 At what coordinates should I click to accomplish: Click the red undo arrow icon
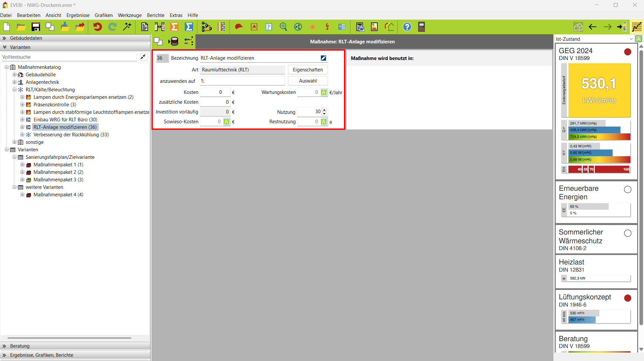[x=97, y=27]
